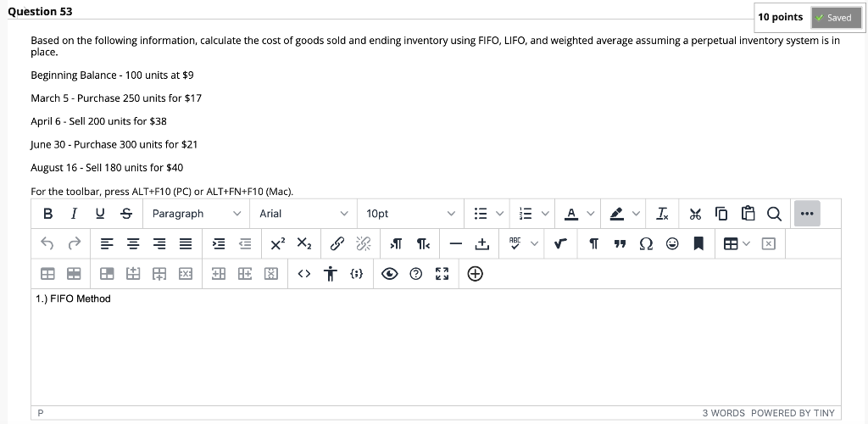Viewport: 868px width, 424px height.
Task: Set left-to-right text direction
Action: (x=397, y=243)
